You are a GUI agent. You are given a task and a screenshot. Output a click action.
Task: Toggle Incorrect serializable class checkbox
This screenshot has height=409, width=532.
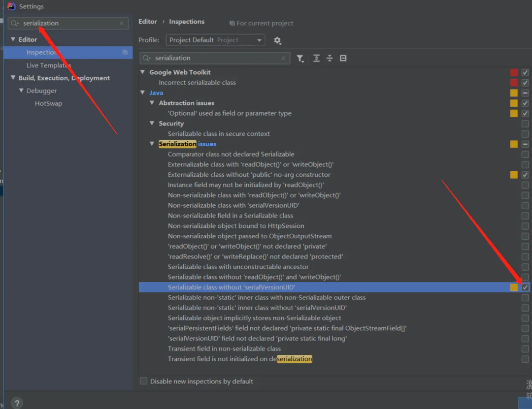[525, 82]
